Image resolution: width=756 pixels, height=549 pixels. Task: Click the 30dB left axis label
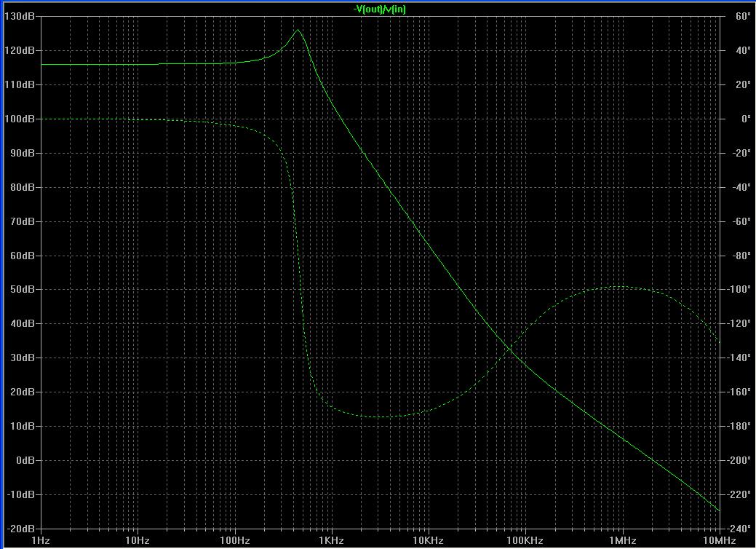click(22, 358)
